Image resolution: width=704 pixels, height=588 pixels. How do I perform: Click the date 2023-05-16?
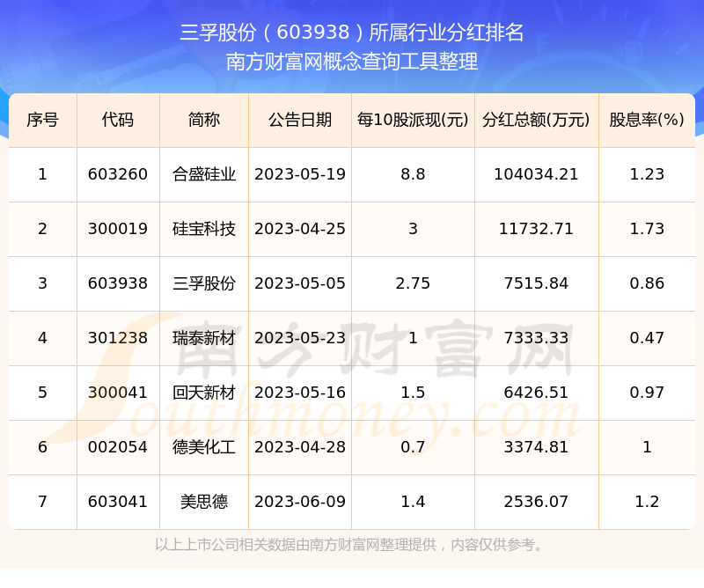click(300, 393)
